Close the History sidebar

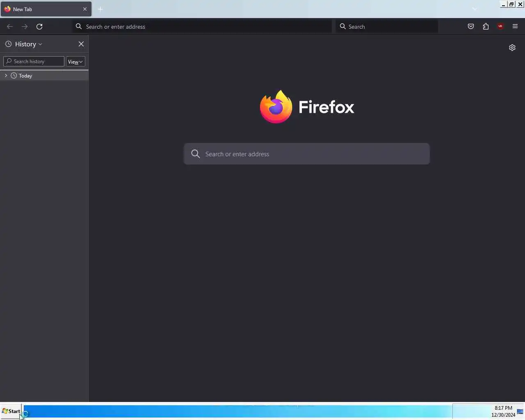[81, 44]
